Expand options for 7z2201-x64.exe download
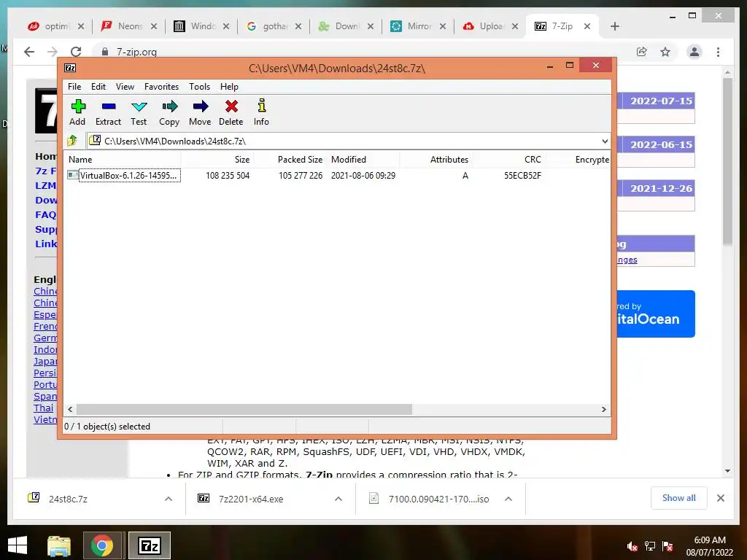The width and height of the screenshot is (747, 560). coord(338,499)
